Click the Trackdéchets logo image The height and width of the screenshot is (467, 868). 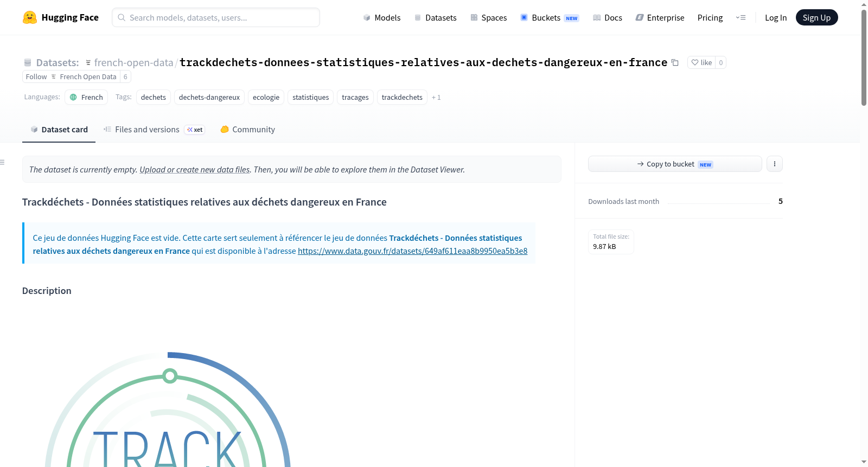(x=168, y=410)
